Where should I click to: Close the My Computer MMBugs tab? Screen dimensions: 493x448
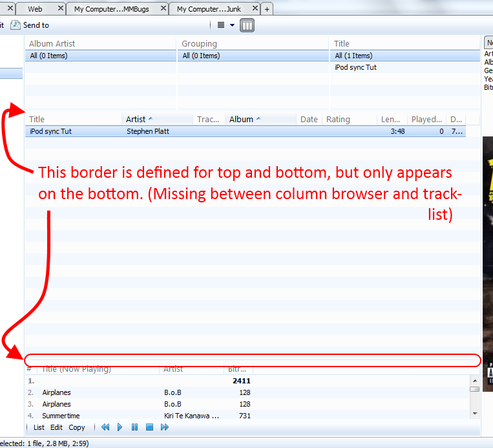click(162, 9)
